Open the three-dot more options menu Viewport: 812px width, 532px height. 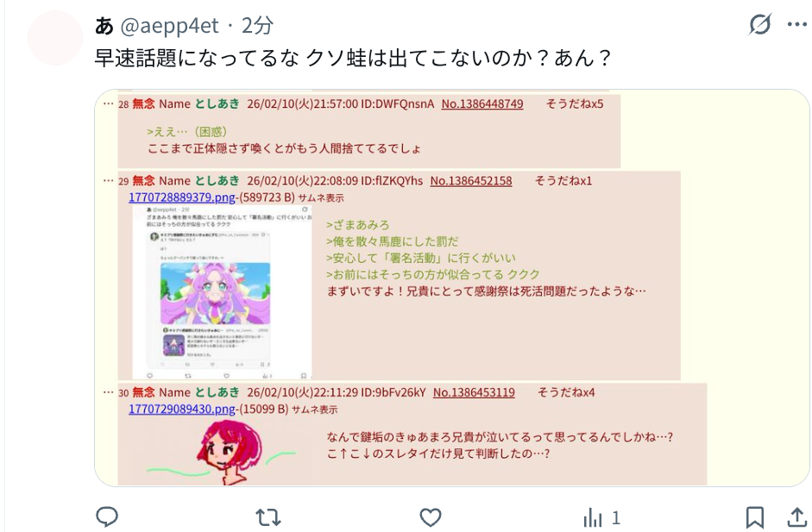pyautogui.click(x=797, y=24)
